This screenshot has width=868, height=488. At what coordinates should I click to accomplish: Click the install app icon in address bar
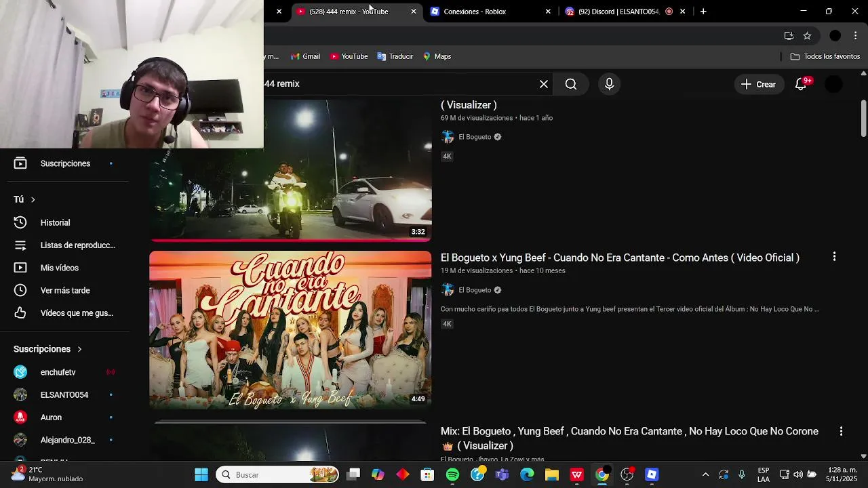point(789,36)
